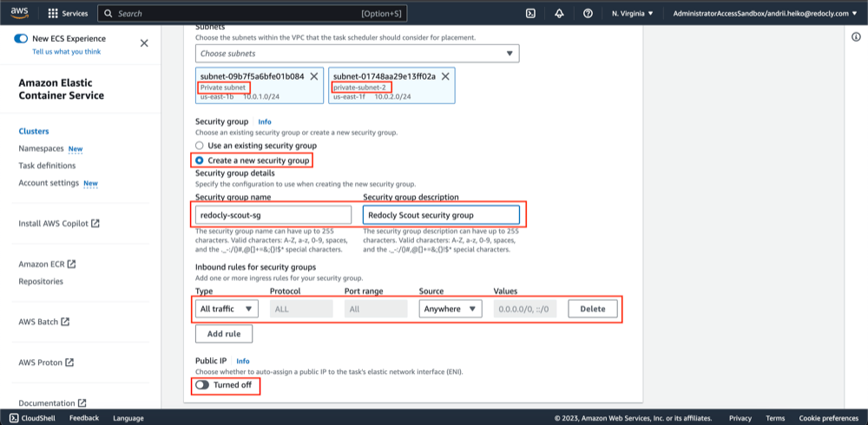Click the disabled Protocol ALL field

[x=301, y=309]
